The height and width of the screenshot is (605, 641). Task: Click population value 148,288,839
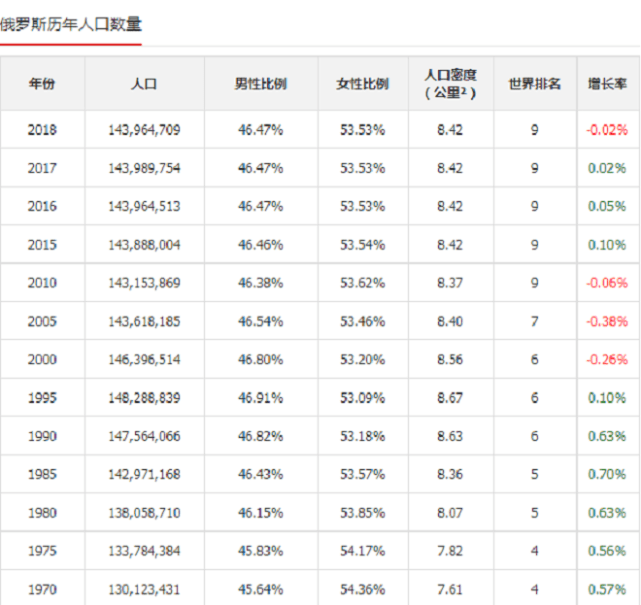144,398
